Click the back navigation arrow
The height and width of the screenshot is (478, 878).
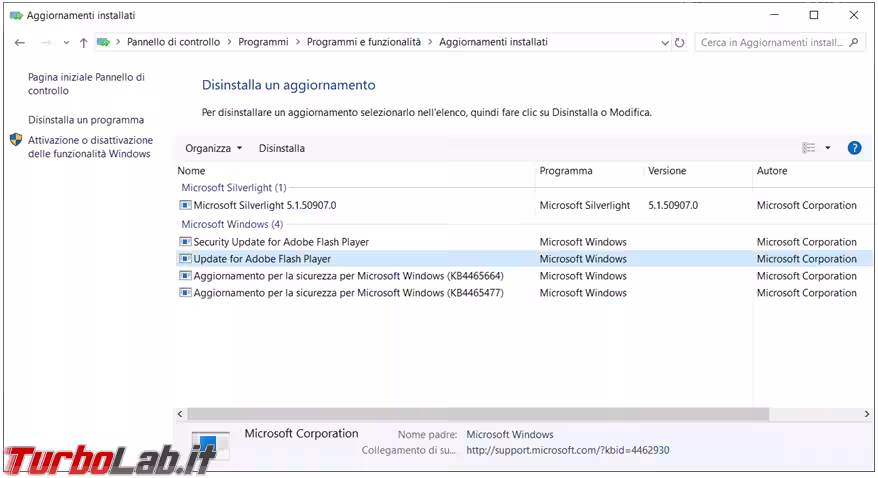coord(20,43)
